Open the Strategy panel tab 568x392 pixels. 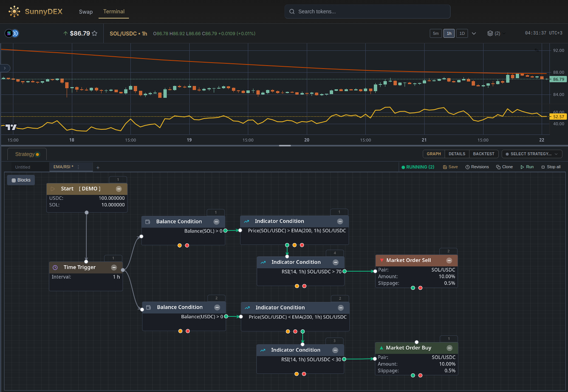tap(27, 154)
